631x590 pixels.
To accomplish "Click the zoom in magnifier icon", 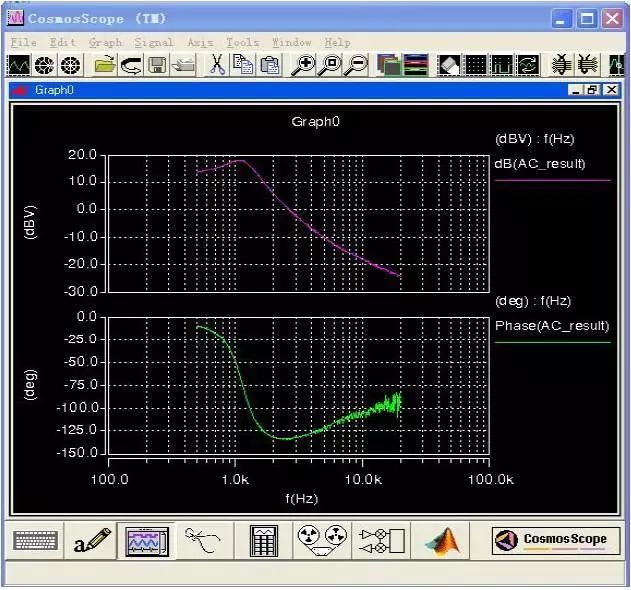I will tap(303, 64).
